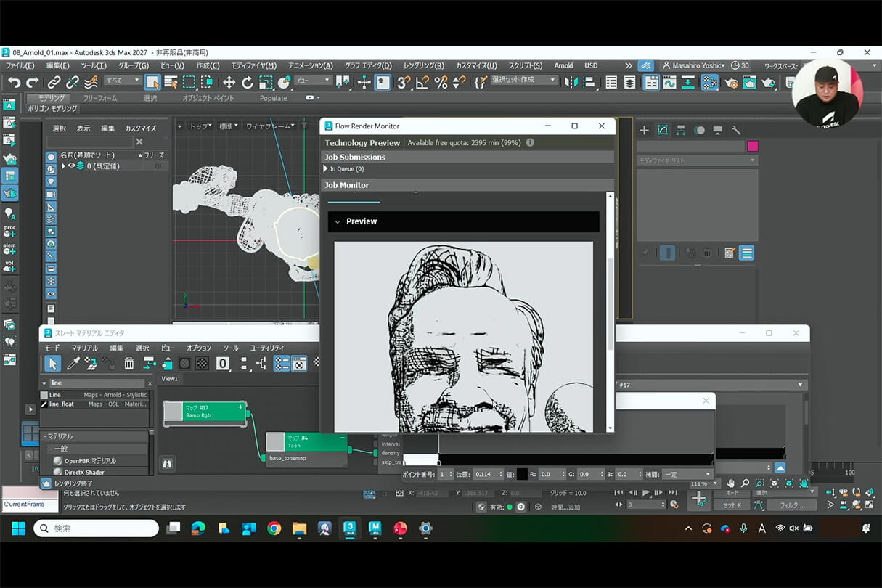Click the Mirror tool icon
The height and width of the screenshot is (588, 882).
571,82
